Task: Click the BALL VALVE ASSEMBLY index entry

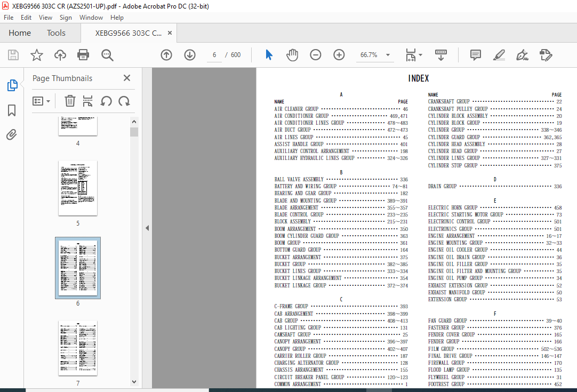Action: tap(341, 179)
